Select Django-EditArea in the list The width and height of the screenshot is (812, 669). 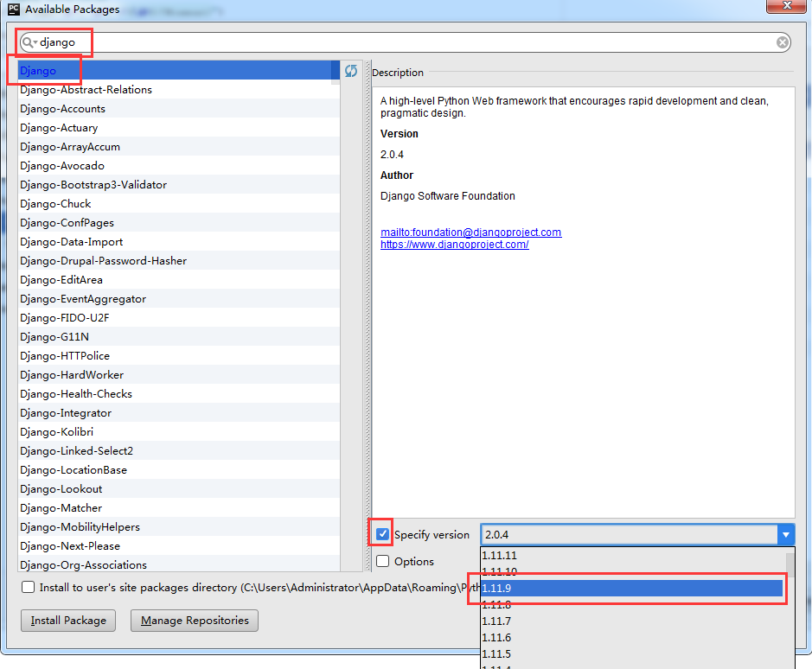pos(179,279)
